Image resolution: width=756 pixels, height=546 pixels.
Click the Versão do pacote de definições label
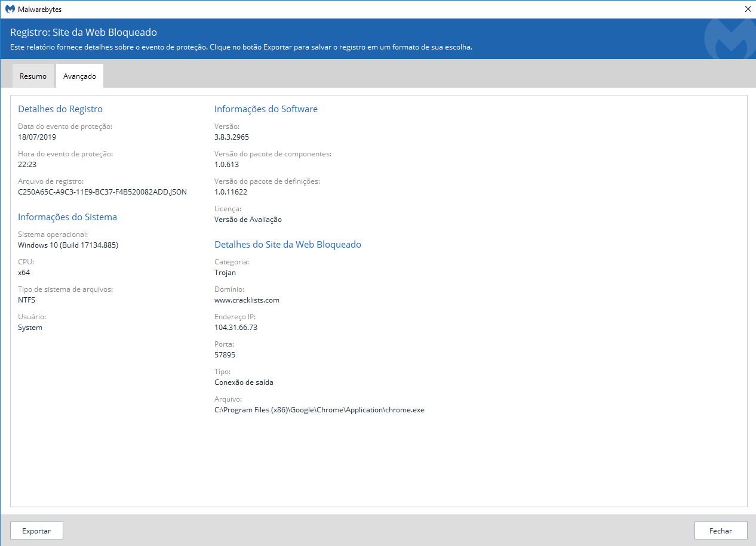267,181
